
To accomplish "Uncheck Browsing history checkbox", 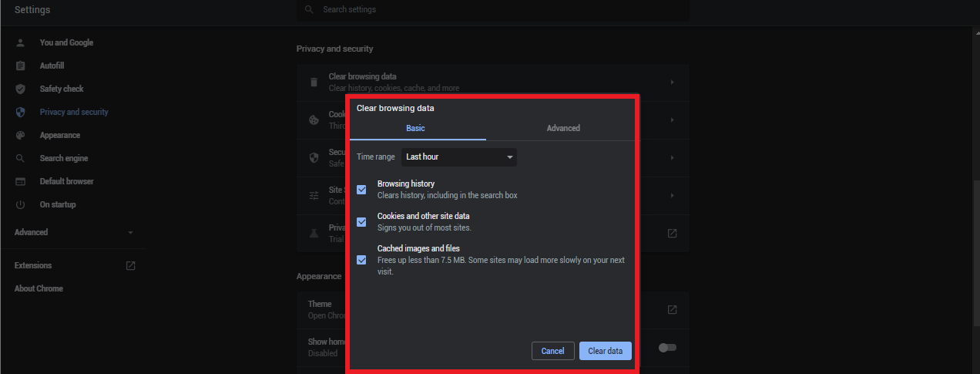I will [x=361, y=190].
